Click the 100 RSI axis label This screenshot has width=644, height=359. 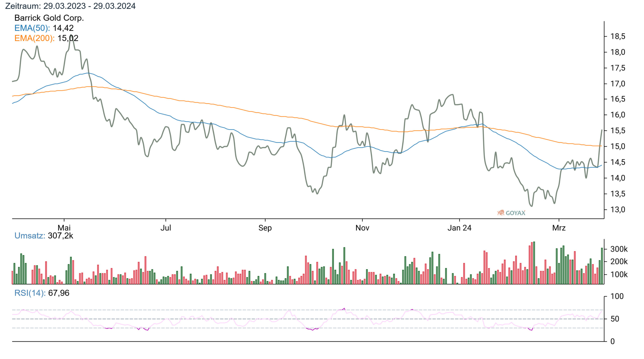tap(617, 296)
